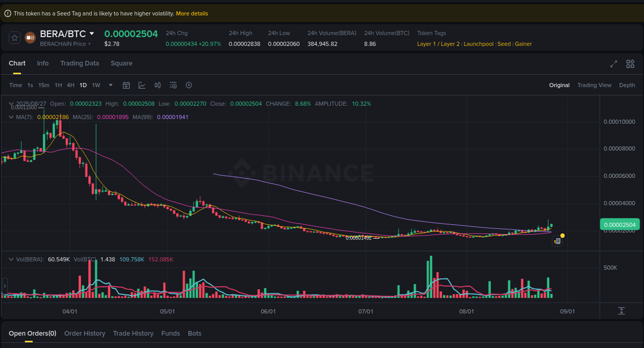Add BERA/BTC to favorites via star icon

[14, 37]
